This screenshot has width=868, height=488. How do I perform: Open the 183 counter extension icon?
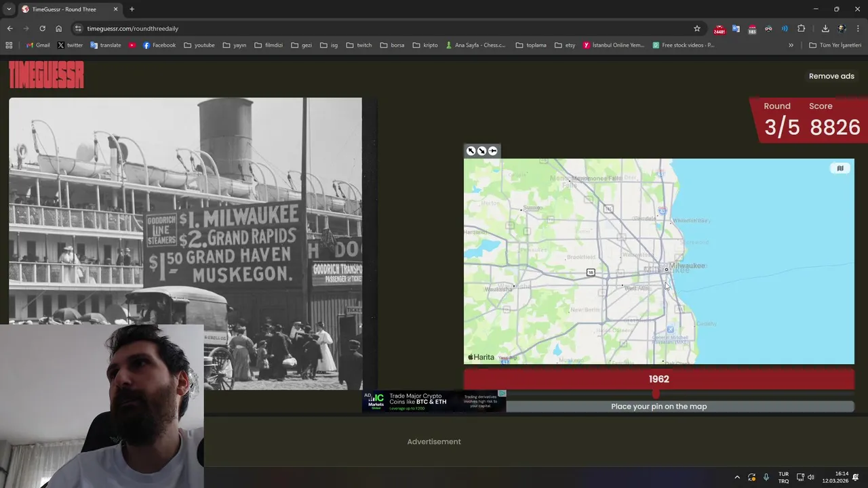(752, 29)
